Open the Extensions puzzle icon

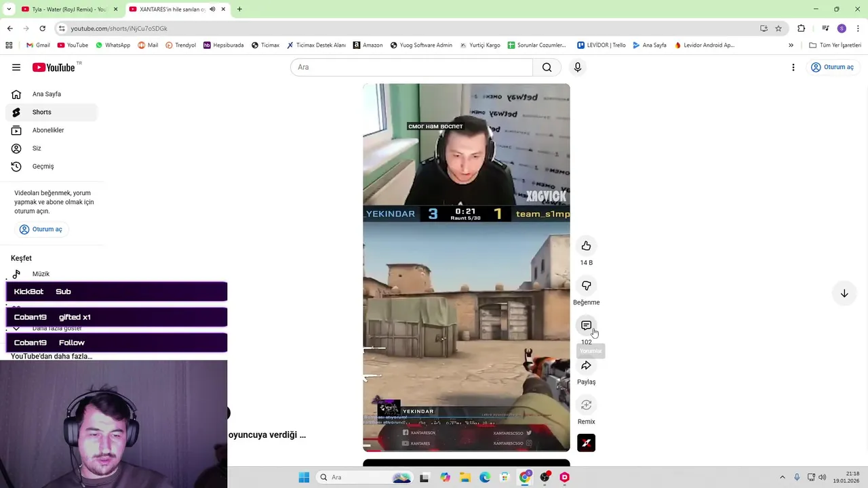click(802, 28)
